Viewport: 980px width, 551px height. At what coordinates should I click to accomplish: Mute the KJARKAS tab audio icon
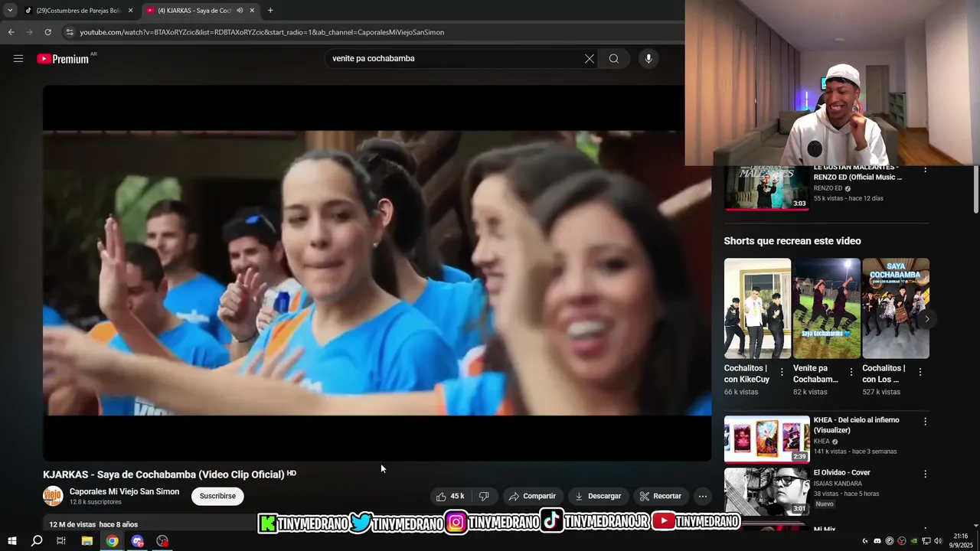(240, 10)
